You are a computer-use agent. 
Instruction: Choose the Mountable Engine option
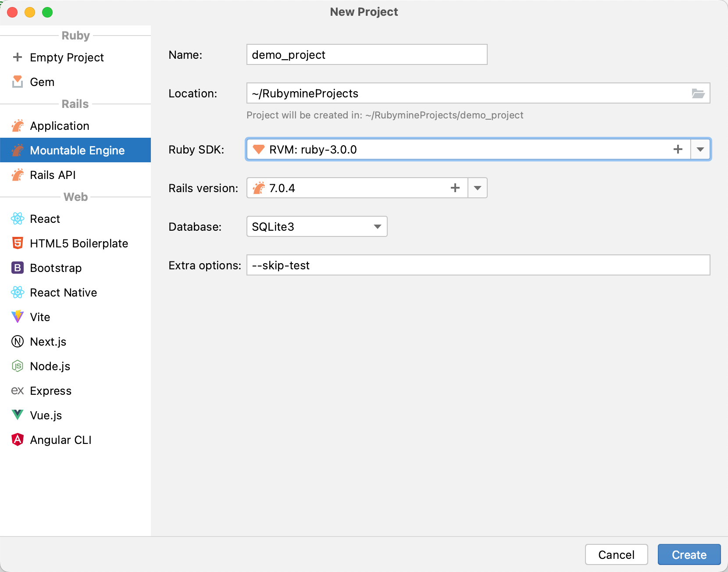(77, 150)
